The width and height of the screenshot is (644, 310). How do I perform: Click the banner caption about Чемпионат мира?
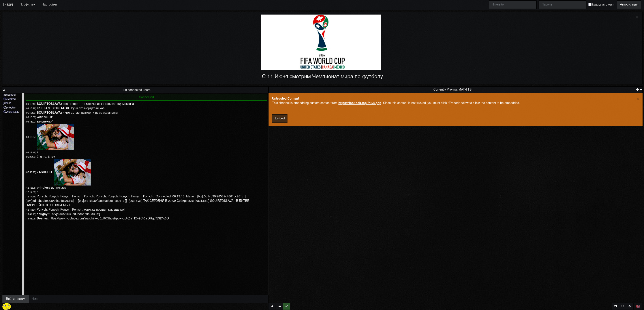(322, 76)
